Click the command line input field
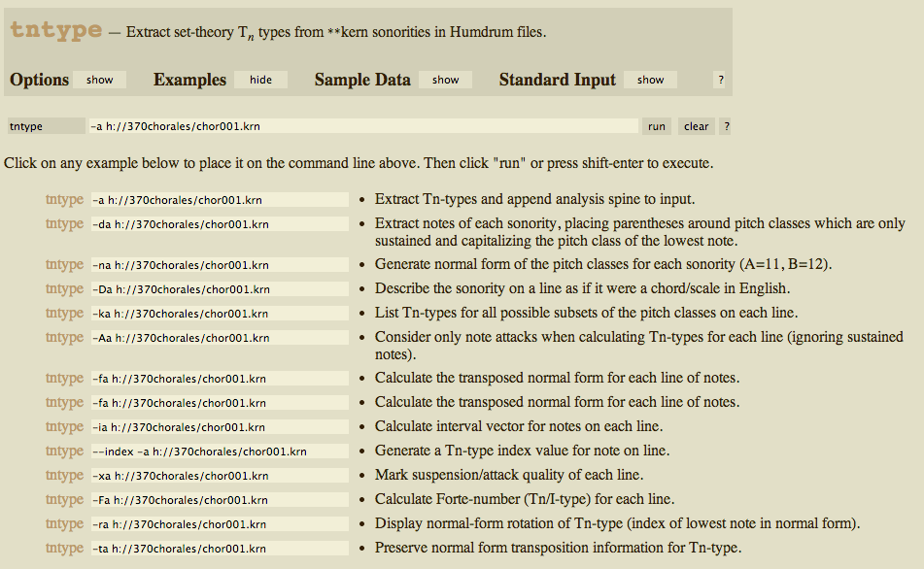This screenshot has width=924, height=569. (362, 126)
